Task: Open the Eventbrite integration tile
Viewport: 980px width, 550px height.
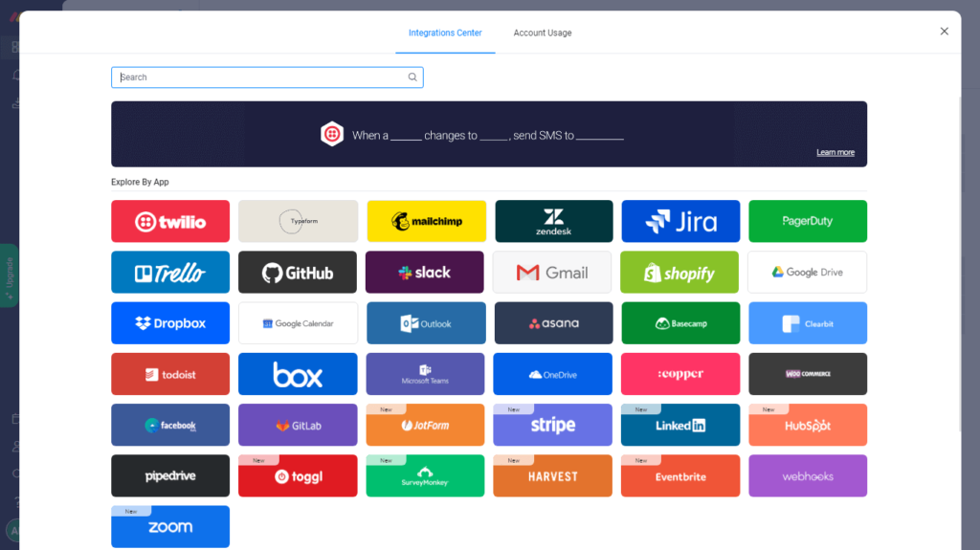Action: [680, 475]
